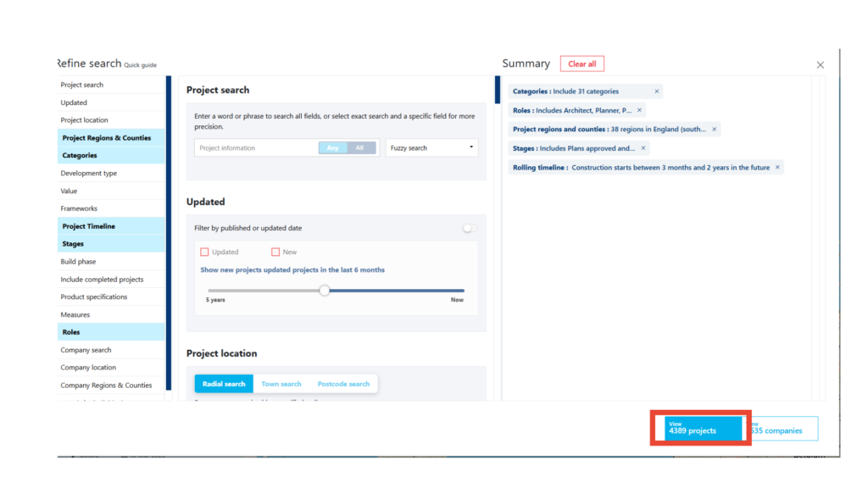Toggle filter by published or updated date
This screenshot has width=868, height=488.
469,228
